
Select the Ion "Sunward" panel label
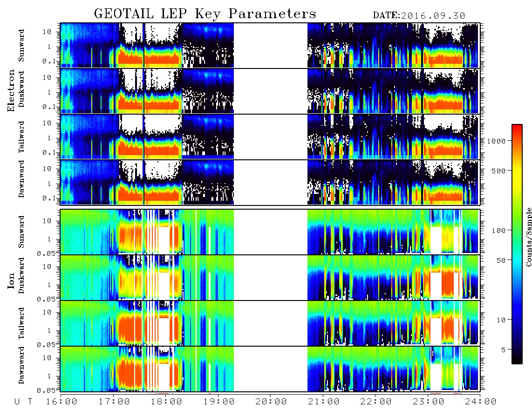pyautogui.click(x=22, y=232)
